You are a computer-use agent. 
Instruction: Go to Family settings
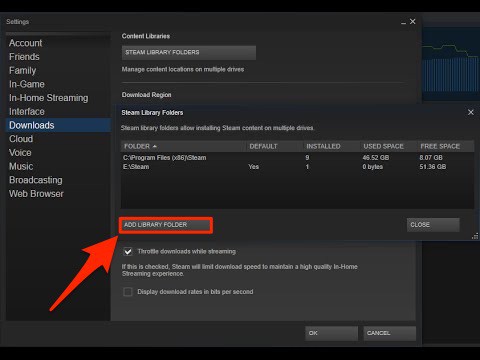click(22, 70)
